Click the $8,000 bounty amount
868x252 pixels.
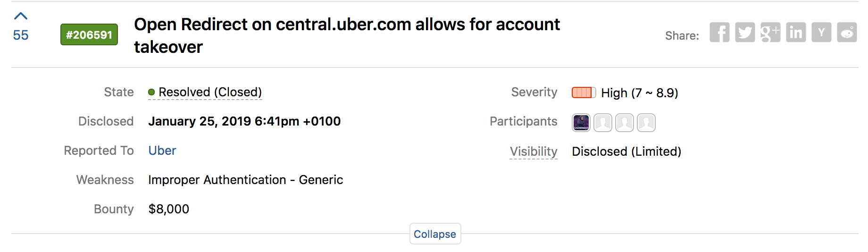tap(168, 209)
